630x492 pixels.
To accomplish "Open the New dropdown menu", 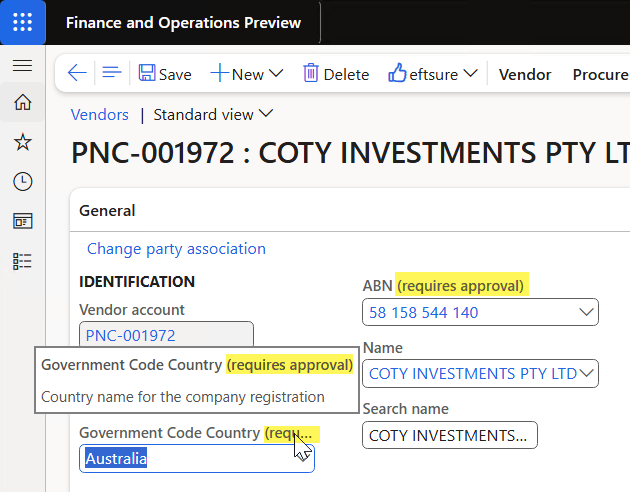I will coord(247,74).
